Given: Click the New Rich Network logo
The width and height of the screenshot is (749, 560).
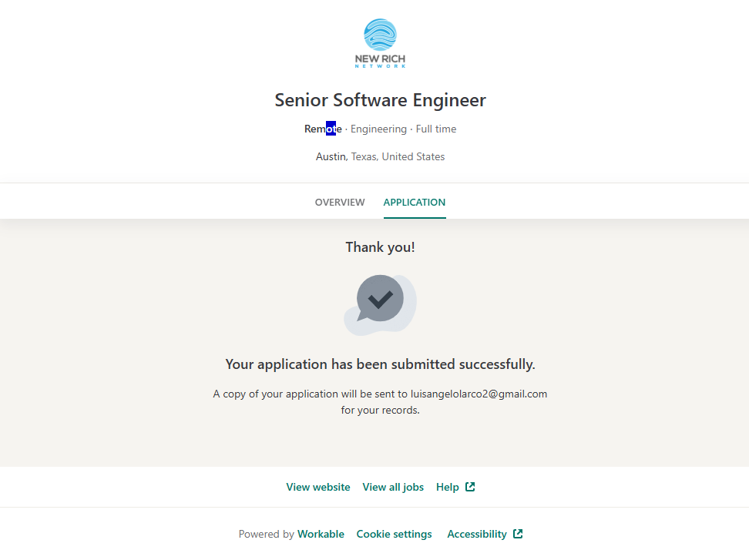Looking at the screenshot, I should (380, 44).
